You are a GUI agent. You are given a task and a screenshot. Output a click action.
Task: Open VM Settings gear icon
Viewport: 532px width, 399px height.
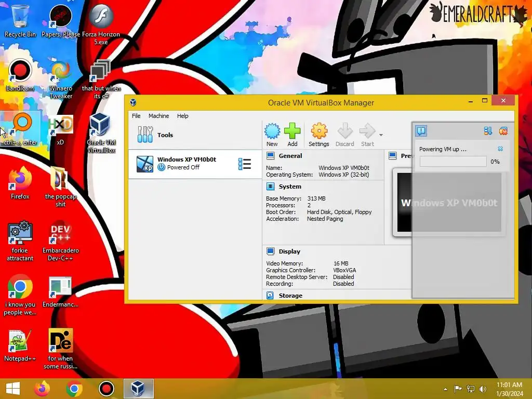(319, 131)
